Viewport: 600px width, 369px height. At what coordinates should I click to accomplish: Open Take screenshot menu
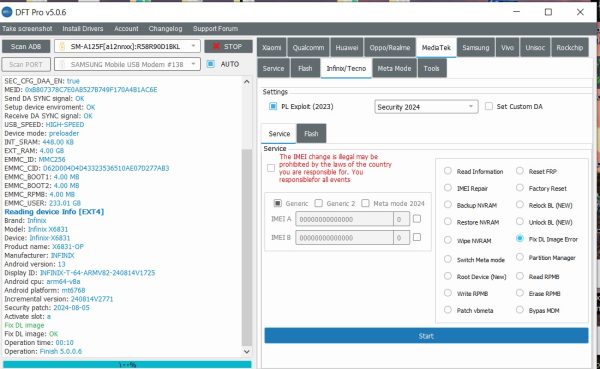27,29
